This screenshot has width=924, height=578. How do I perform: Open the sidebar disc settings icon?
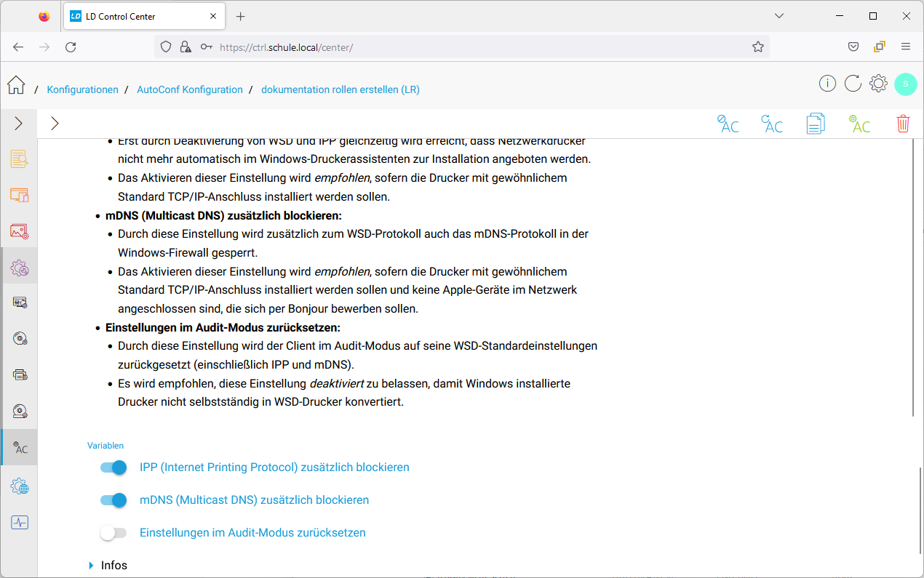click(x=20, y=339)
